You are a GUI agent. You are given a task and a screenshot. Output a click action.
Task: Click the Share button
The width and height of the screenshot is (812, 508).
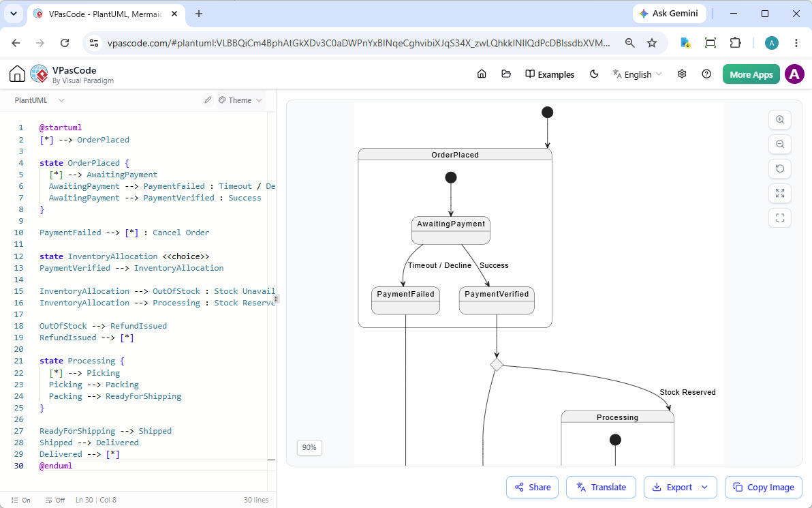pos(532,488)
